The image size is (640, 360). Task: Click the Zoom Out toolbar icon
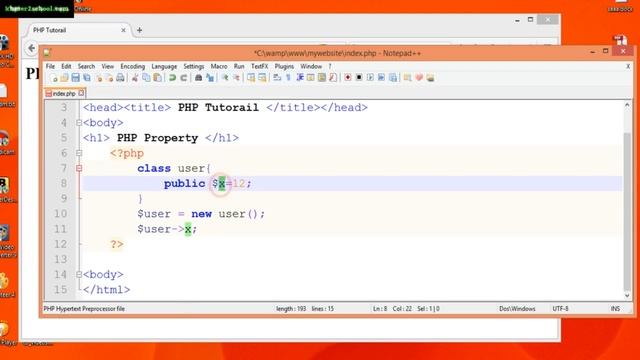236,78
